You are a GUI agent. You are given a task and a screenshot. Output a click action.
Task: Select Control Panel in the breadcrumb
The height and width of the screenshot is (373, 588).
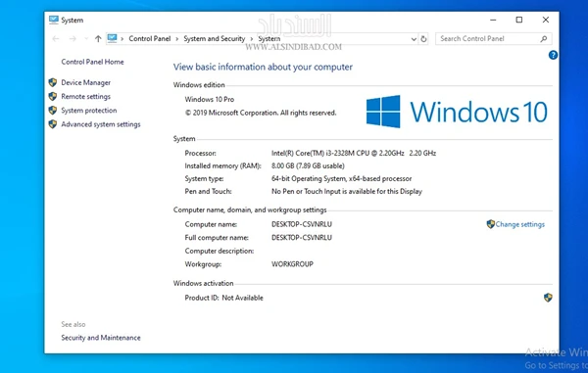tap(150, 38)
